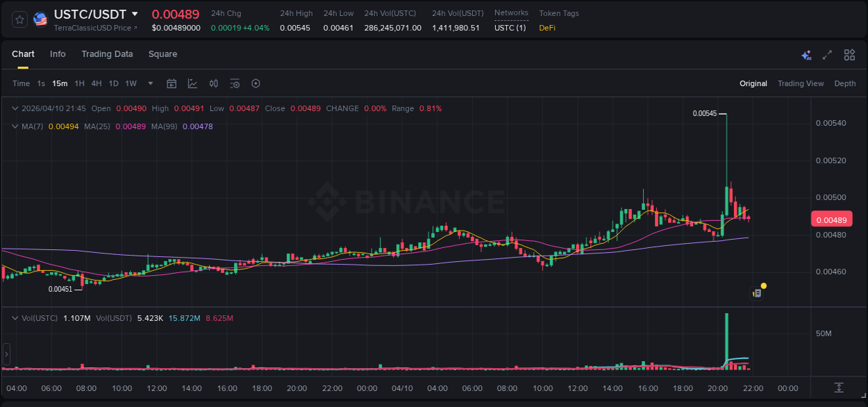Switch to the Trading Data tab

[107, 54]
